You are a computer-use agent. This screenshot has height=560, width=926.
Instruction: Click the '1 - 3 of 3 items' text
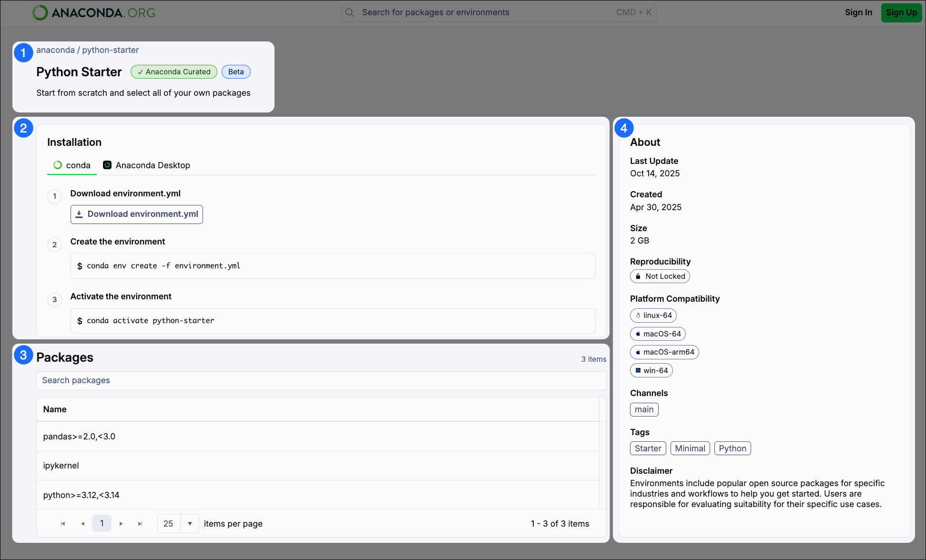pyautogui.click(x=560, y=524)
